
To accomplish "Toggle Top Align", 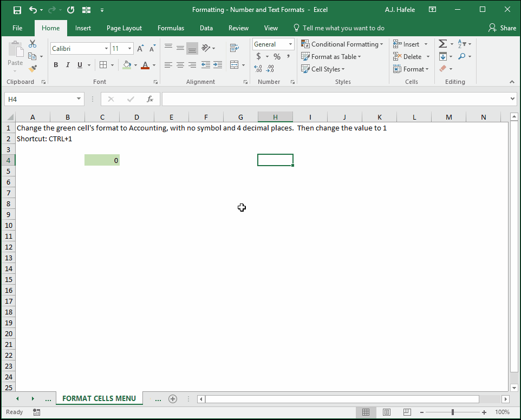I will click(168, 48).
